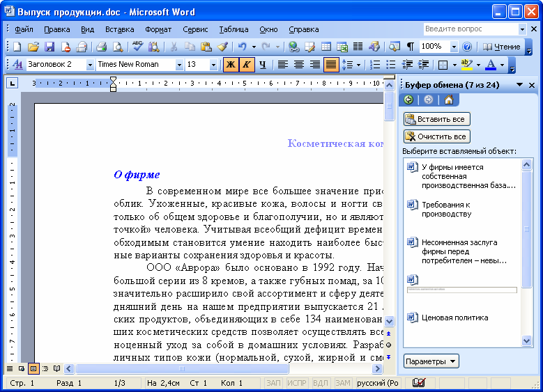Open the Параметры dropdown button
Screen dimensions: 543x392
tap(431, 361)
